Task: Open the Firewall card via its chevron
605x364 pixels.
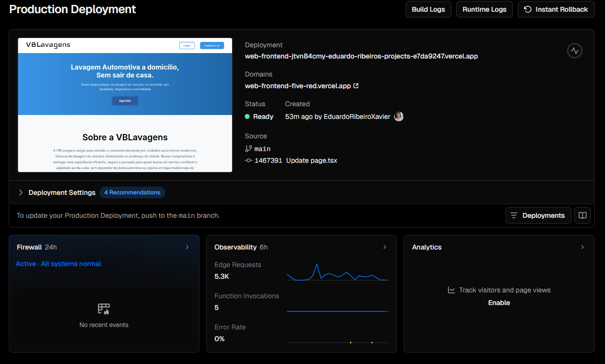Action: coord(187,247)
